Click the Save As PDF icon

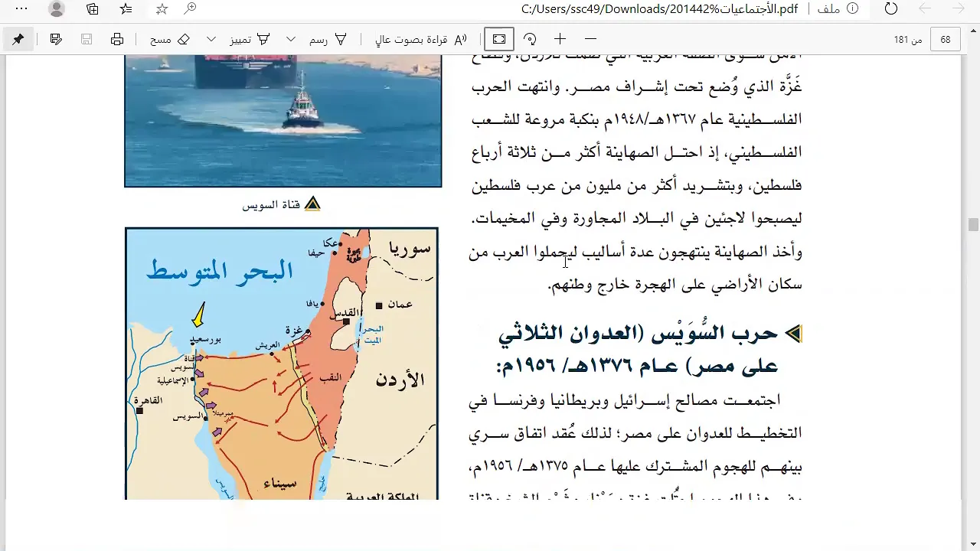pyautogui.click(x=56, y=39)
